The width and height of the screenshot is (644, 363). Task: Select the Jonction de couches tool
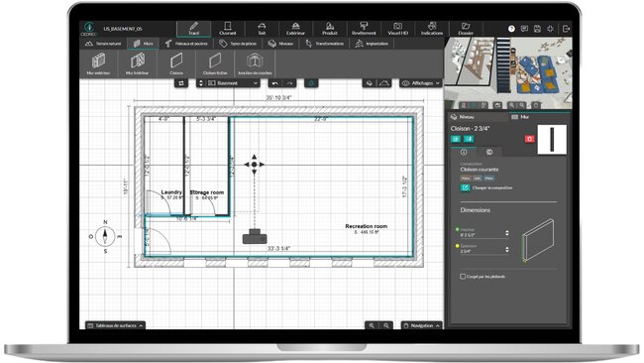coord(255,63)
